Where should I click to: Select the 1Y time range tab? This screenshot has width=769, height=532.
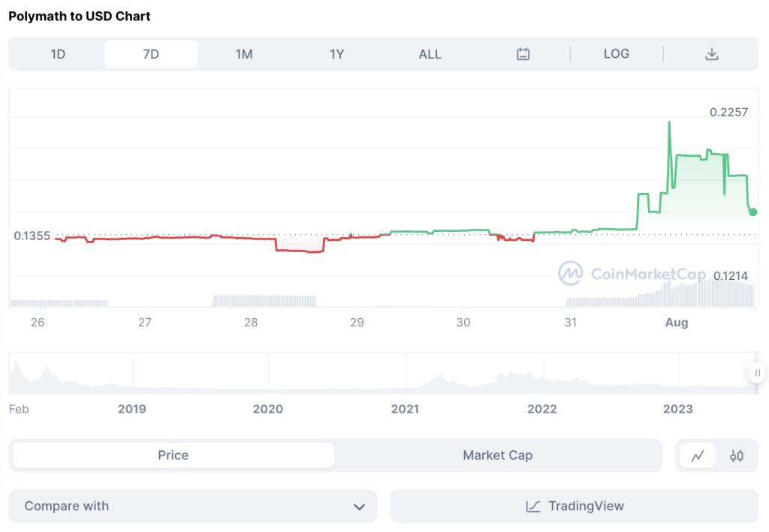pyautogui.click(x=337, y=54)
